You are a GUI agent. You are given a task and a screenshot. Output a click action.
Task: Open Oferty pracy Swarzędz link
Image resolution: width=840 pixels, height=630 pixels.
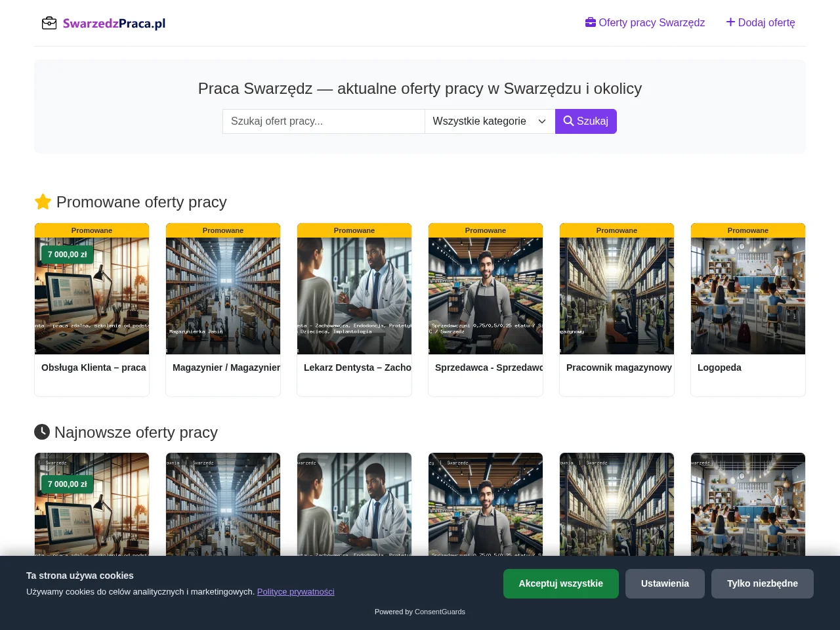pos(645,22)
